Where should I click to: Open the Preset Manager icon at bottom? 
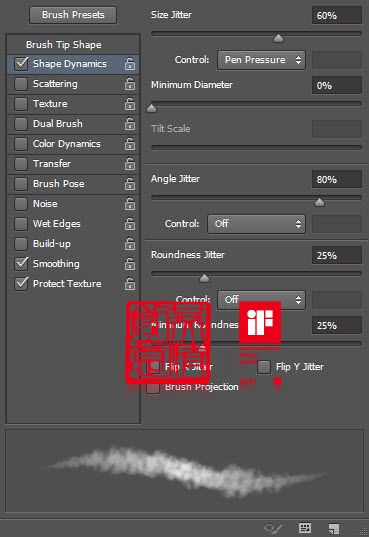coord(305,528)
